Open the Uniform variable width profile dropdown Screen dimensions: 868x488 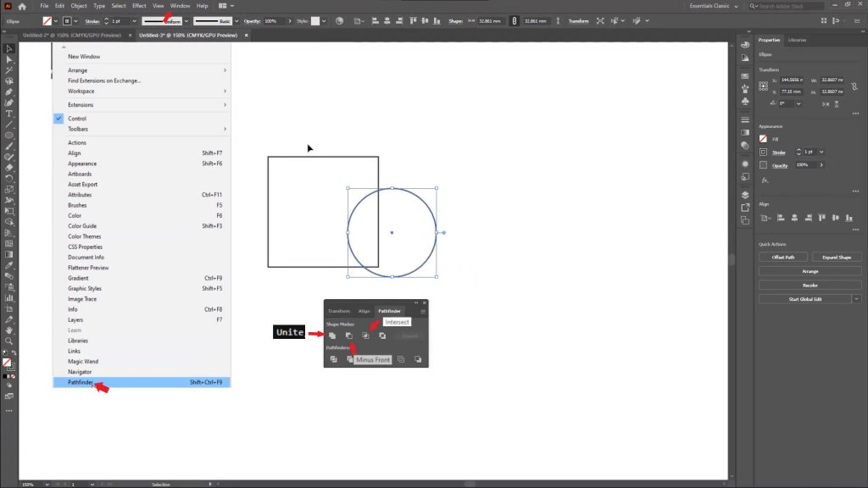[186, 21]
